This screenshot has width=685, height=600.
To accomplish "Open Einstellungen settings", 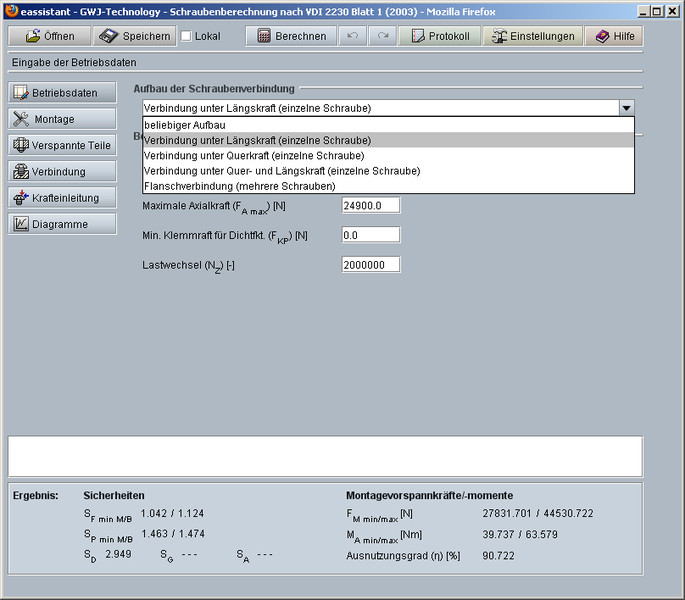I will point(532,36).
